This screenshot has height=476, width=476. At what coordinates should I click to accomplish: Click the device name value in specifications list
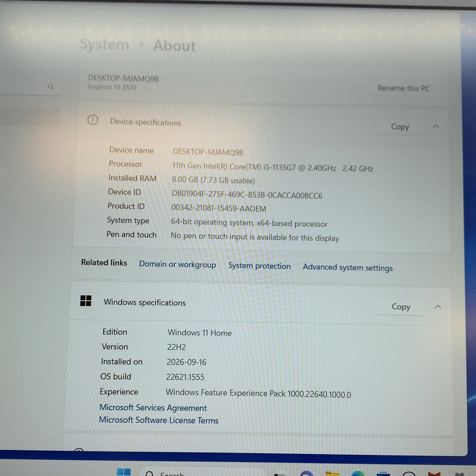point(208,152)
